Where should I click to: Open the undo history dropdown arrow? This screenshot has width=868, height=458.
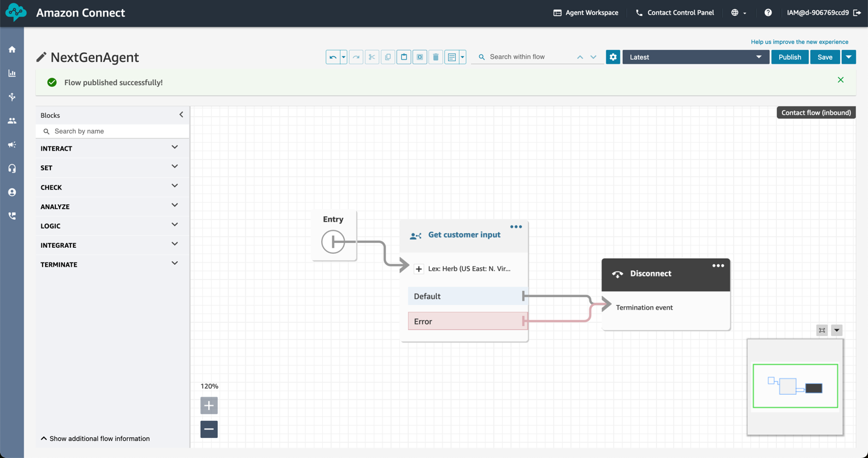[x=344, y=57]
